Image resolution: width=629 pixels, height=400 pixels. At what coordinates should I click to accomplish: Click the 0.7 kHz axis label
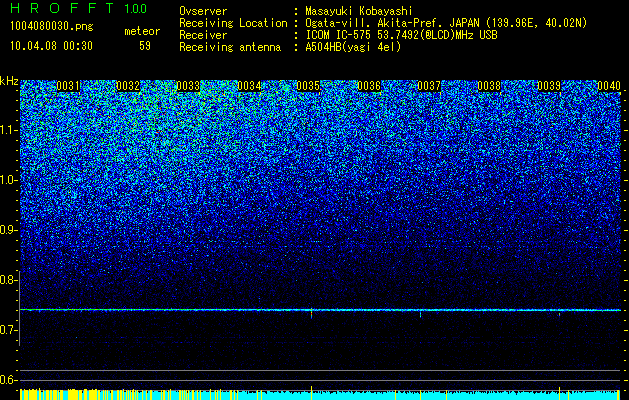7,330
